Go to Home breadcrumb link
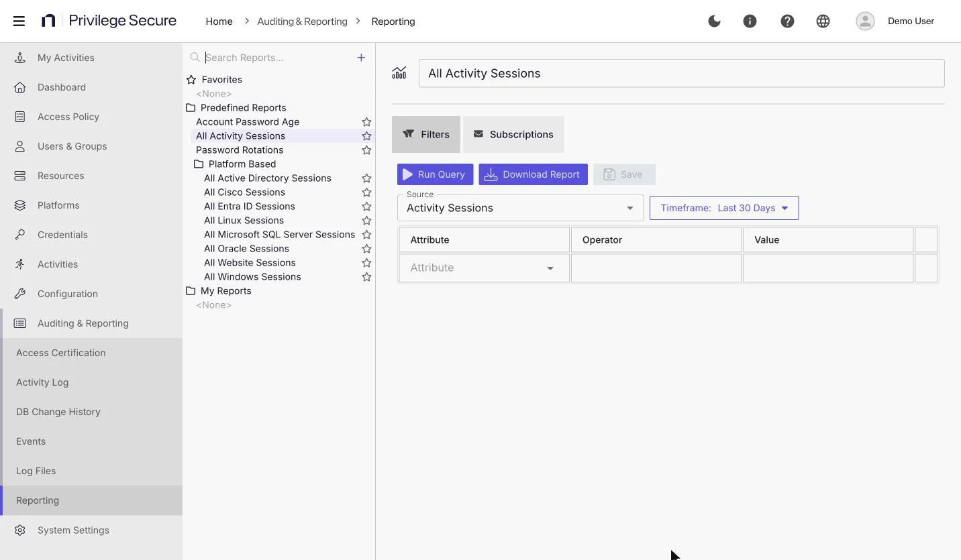Image resolution: width=961 pixels, height=560 pixels. click(219, 21)
